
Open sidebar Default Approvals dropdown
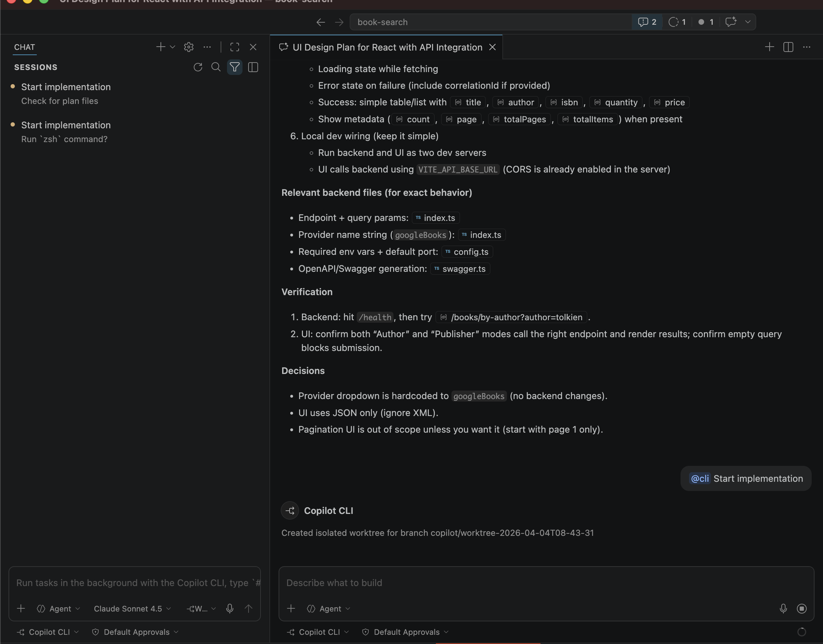(135, 632)
